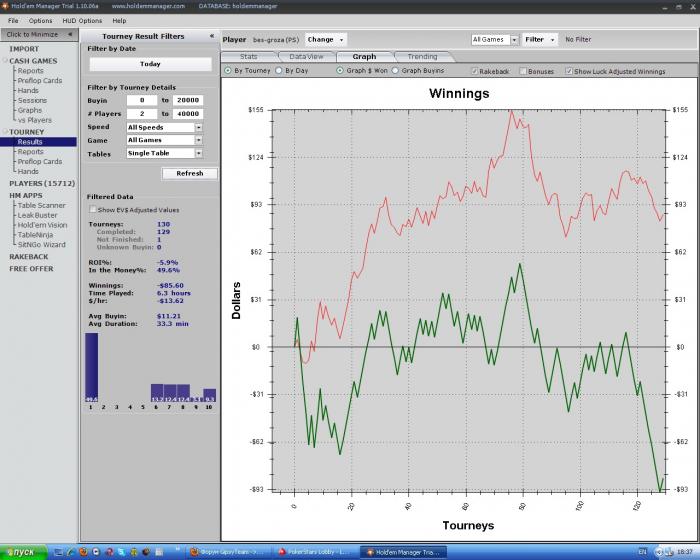Screen dimensions: 700x560
Task: Enable the Bonuses checkbox
Action: click(x=523, y=71)
